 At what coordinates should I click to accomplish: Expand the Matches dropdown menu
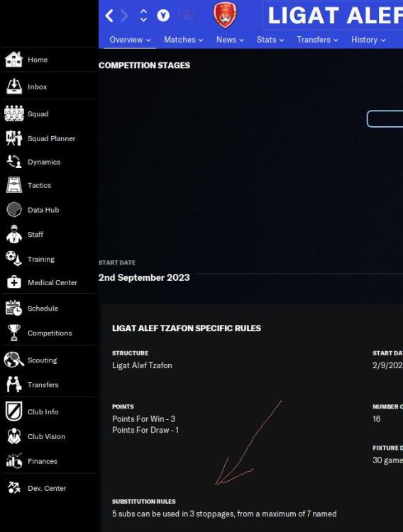(184, 40)
